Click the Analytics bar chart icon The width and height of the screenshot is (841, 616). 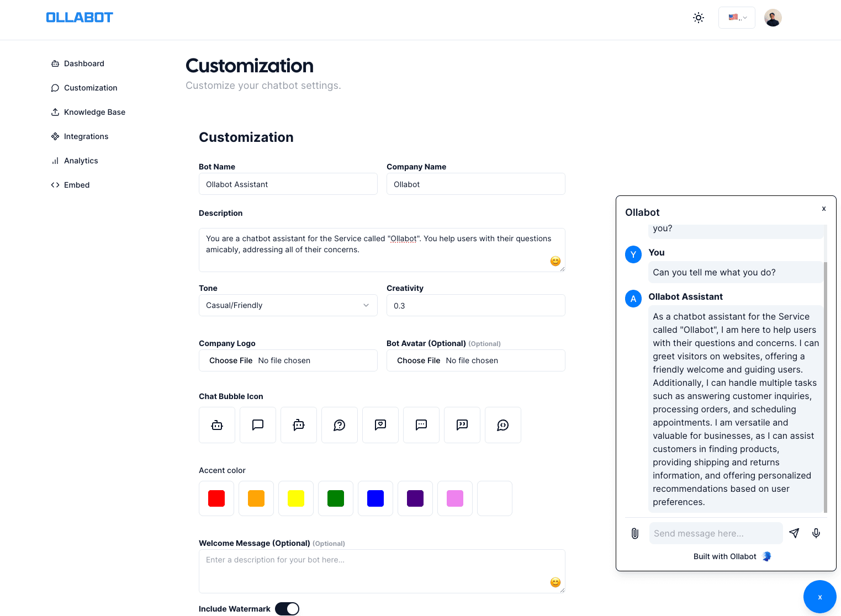tap(55, 161)
